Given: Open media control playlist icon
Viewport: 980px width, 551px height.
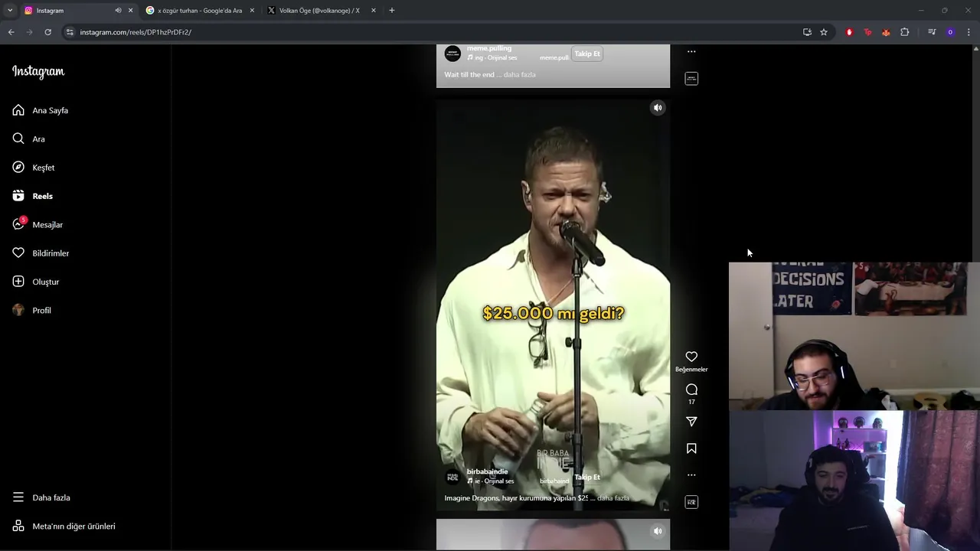Looking at the screenshot, I should click(932, 32).
